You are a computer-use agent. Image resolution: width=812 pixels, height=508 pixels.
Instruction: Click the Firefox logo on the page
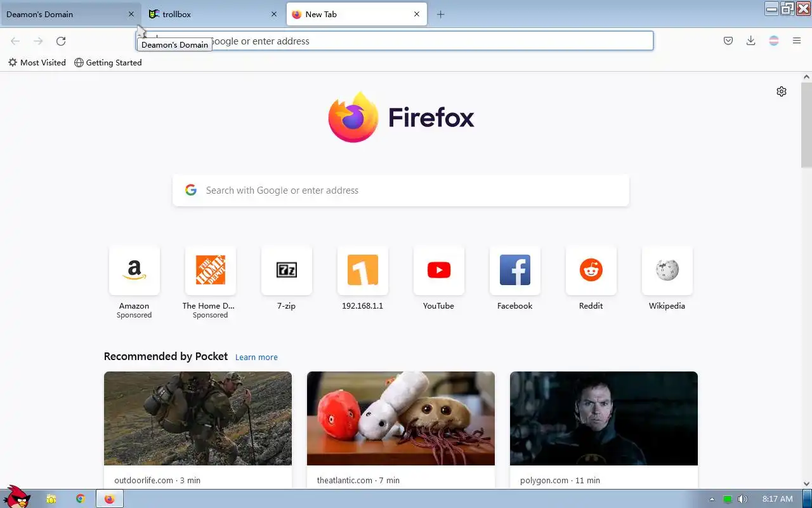coord(401,117)
